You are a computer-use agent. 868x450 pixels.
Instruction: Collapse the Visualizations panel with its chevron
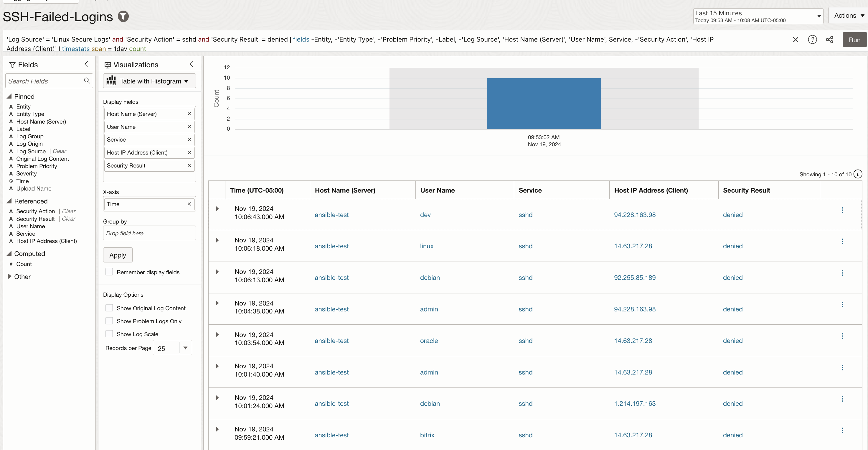192,64
